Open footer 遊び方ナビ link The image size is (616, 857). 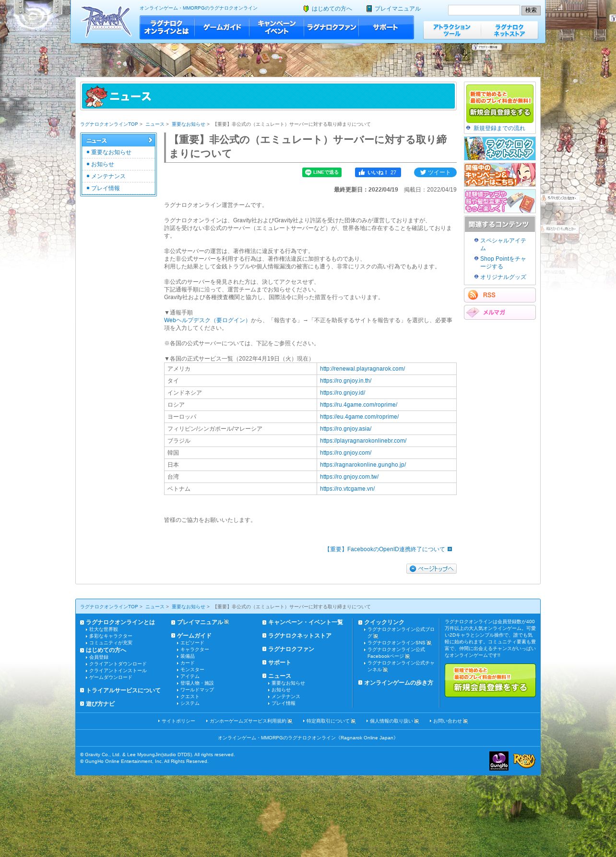[x=100, y=704]
